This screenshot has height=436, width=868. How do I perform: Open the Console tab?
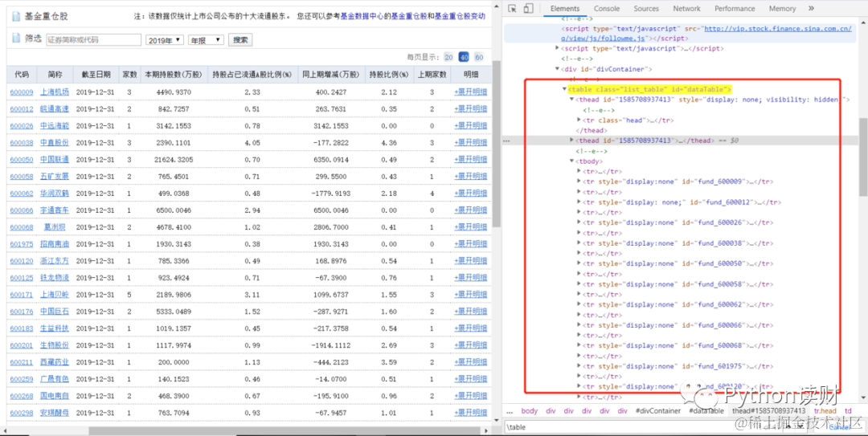[608, 8]
